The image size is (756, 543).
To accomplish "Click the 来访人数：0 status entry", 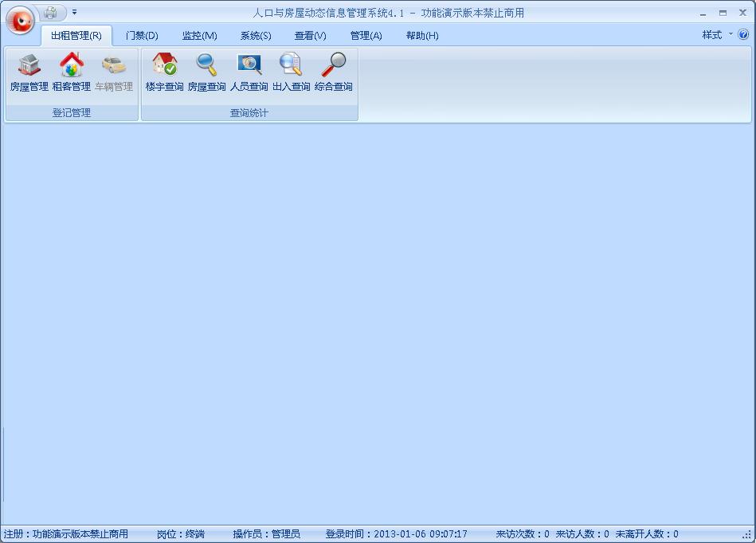I will [582, 534].
